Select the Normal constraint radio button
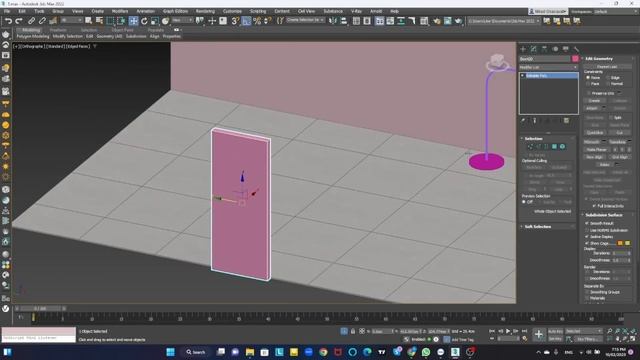 coord(608,84)
